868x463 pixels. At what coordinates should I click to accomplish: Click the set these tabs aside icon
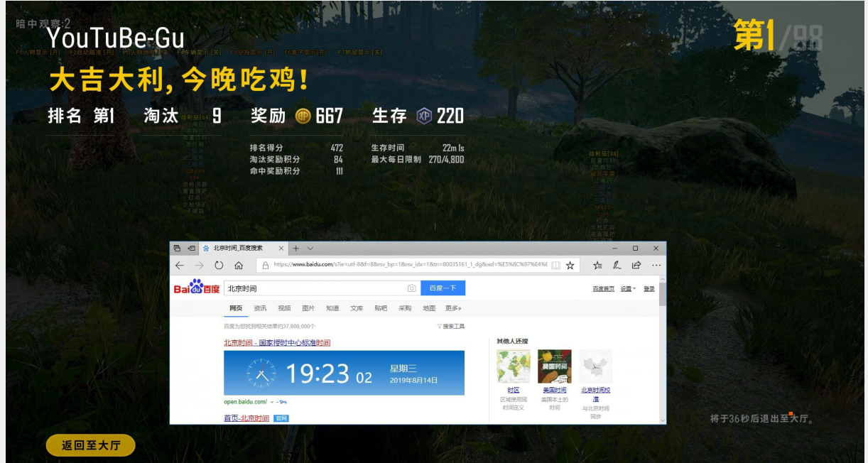191,249
